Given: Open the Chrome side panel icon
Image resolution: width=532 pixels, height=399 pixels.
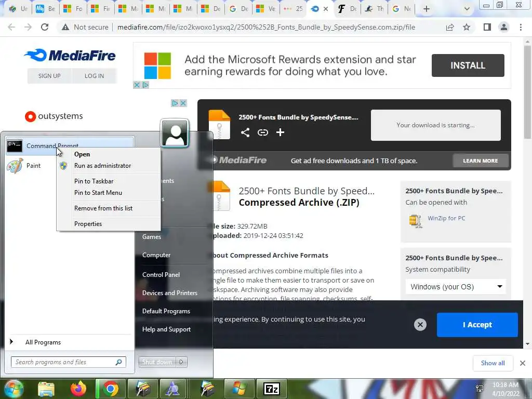Looking at the screenshot, I should pos(487,27).
